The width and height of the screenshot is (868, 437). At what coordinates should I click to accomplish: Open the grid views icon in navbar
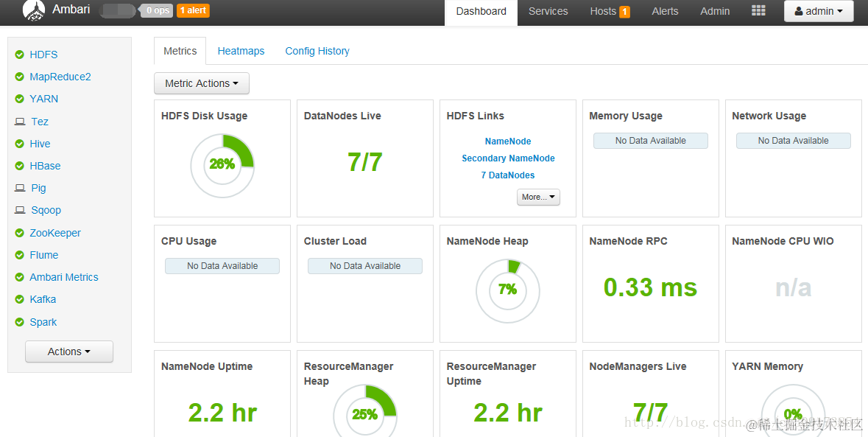click(x=758, y=11)
